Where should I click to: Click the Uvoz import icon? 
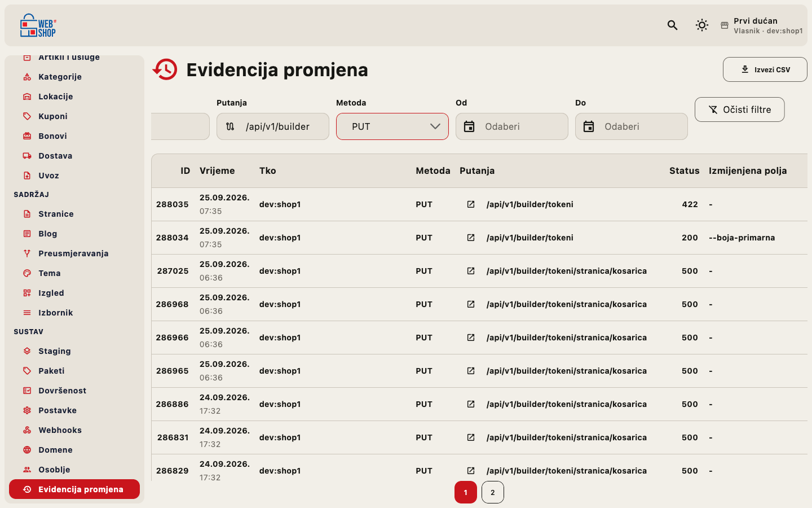pyautogui.click(x=27, y=176)
